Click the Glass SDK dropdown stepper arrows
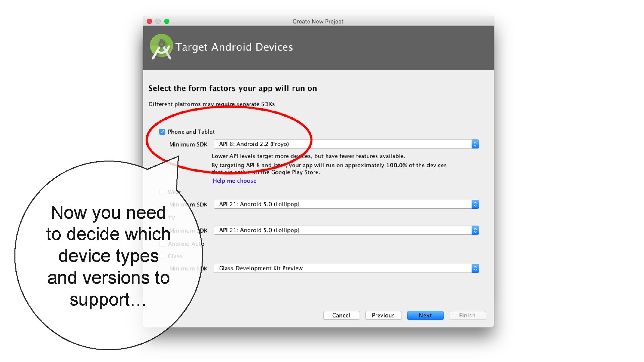 click(475, 268)
